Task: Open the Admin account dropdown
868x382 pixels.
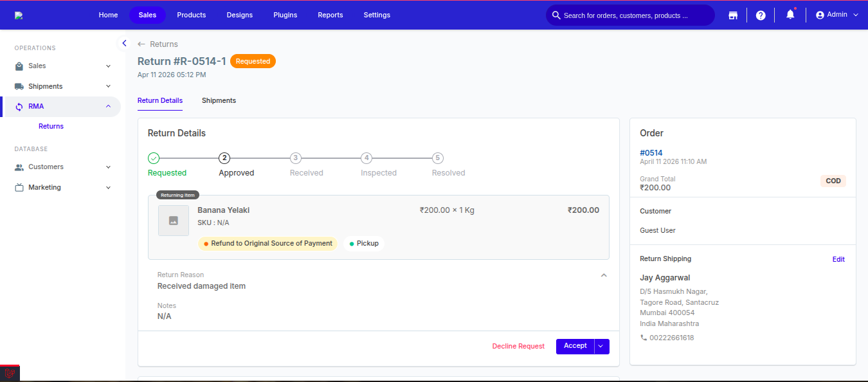Action: pos(836,15)
